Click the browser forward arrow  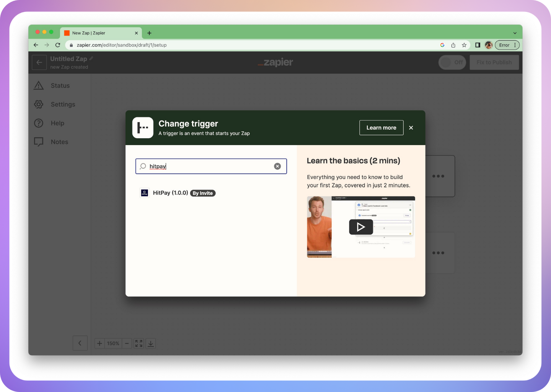tap(47, 45)
